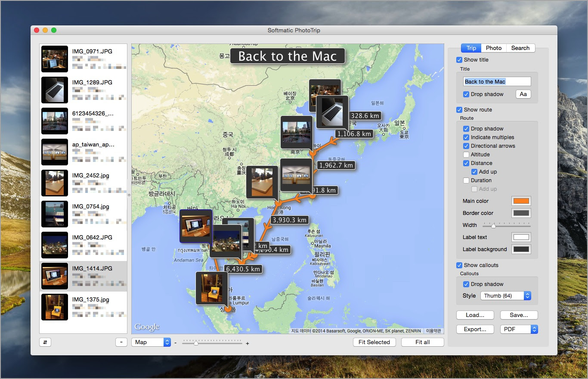
Task: Open the Border color swatch
Action: pos(521,213)
